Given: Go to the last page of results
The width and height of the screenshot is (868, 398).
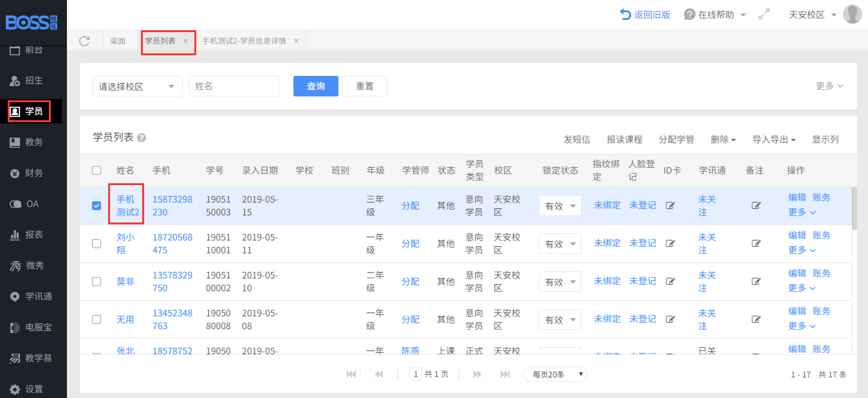Looking at the screenshot, I should [x=506, y=374].
